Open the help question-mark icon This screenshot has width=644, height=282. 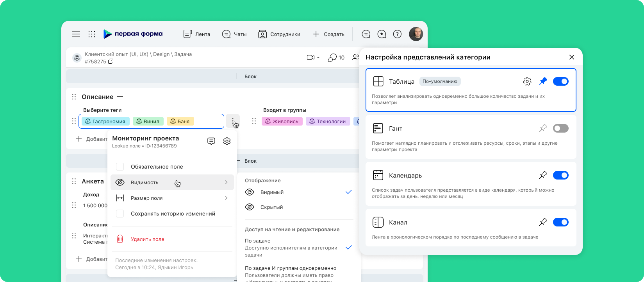pos(397,34)
